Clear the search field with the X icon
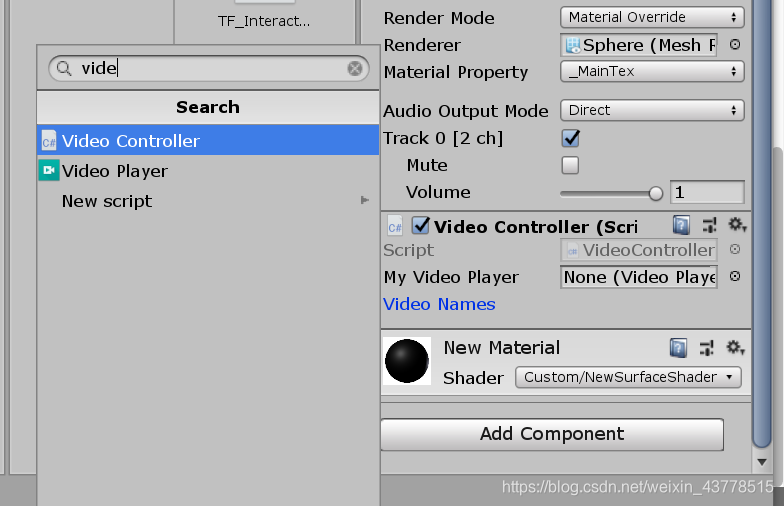 click(355, 68)
